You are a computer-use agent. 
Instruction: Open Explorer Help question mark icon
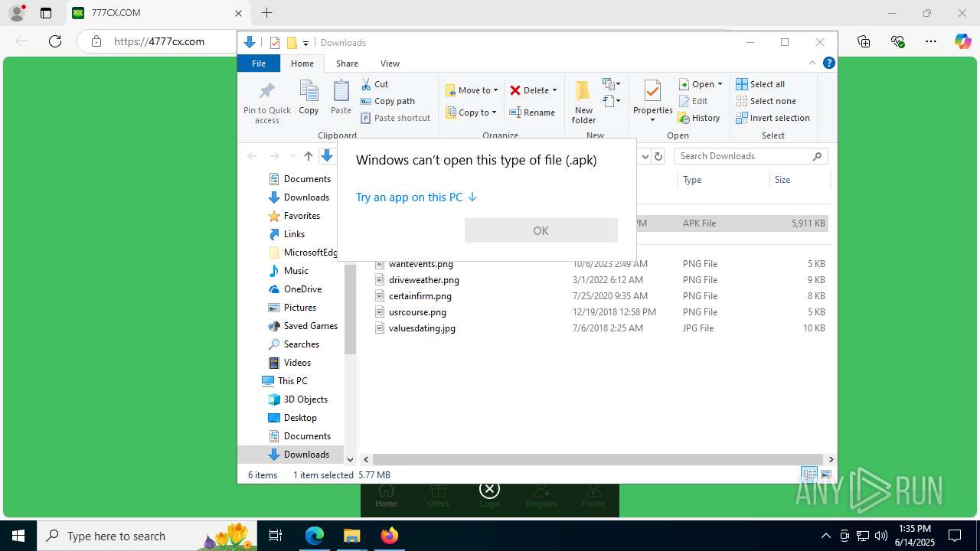click(828, 64)
